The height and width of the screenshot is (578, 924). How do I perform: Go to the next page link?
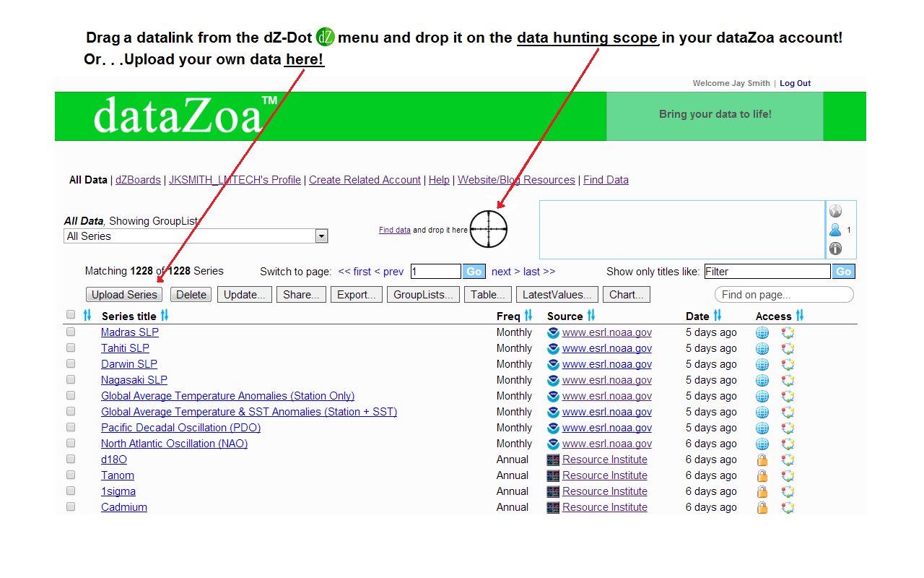pos(505,272)
